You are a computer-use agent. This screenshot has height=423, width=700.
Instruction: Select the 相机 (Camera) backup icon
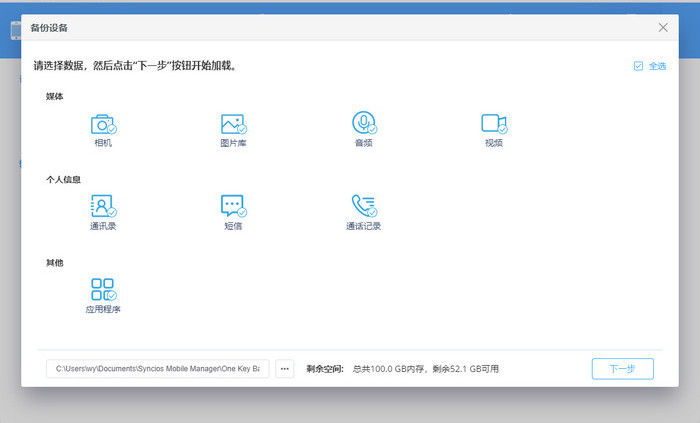103,124
